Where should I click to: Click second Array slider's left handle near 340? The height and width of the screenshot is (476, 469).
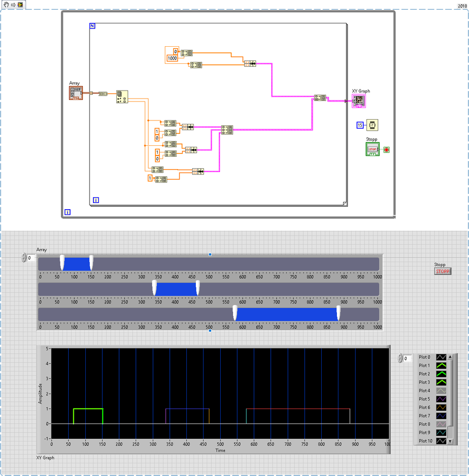coord(154,288)
